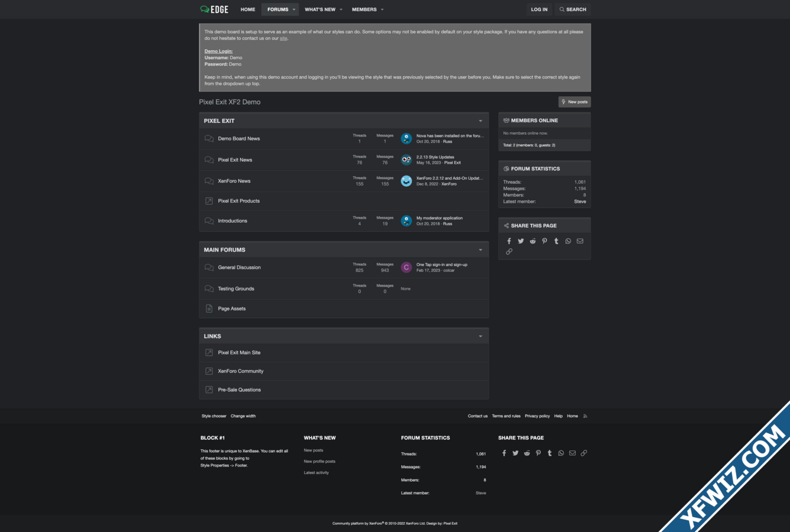Share via Twitter in sidebar
The width and height of the screenshot is (790, 532).
521,241
